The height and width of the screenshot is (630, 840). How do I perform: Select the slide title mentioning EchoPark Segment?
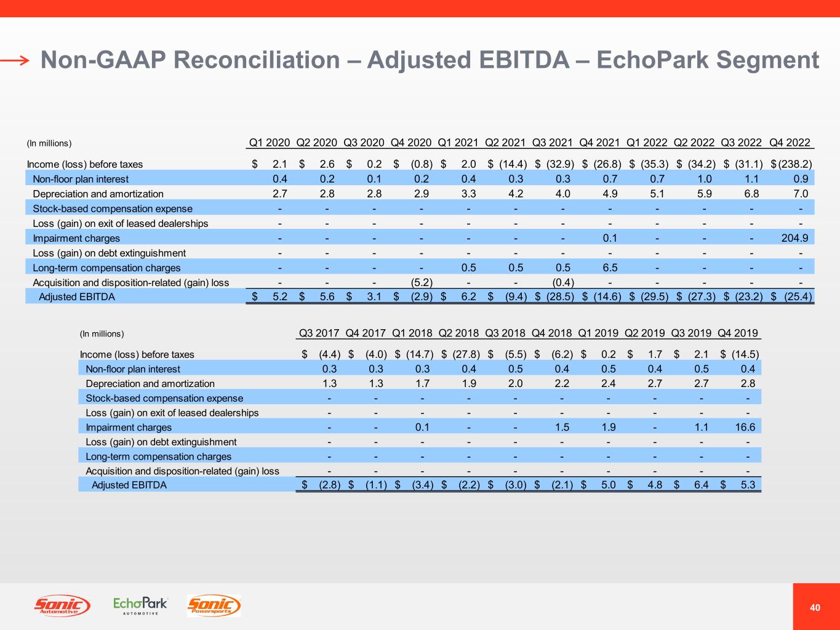point(430,60)
